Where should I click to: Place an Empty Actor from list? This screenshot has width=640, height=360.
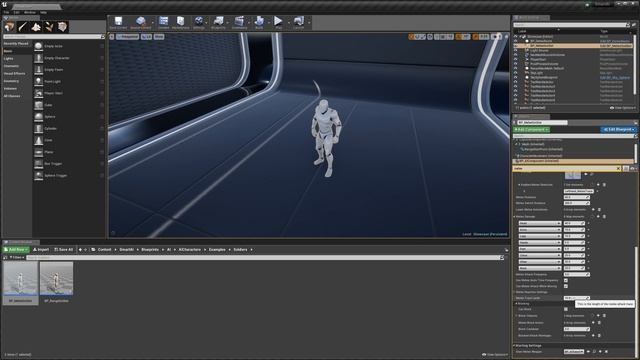[x=69, y=46]
